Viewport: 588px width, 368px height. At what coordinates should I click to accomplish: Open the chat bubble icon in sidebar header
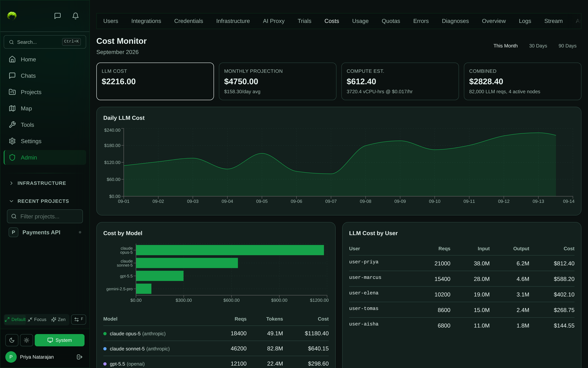click(58, 16)
